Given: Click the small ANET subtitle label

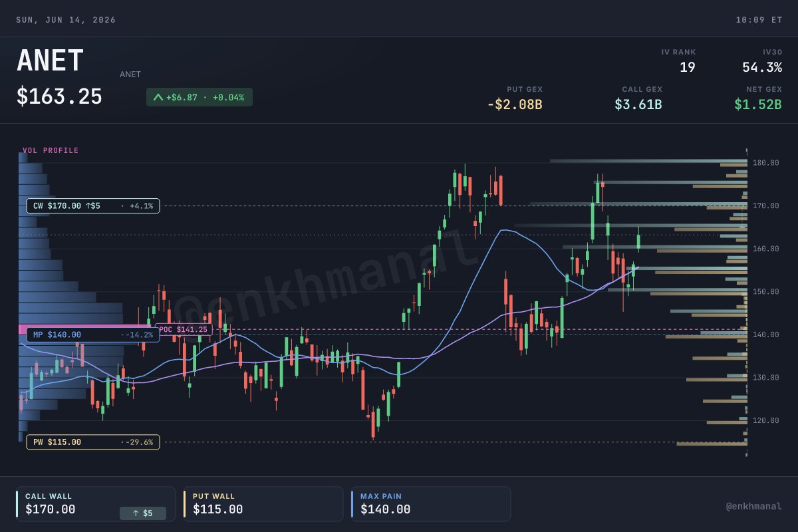Looking at the screenshot, I should (130, 74).
